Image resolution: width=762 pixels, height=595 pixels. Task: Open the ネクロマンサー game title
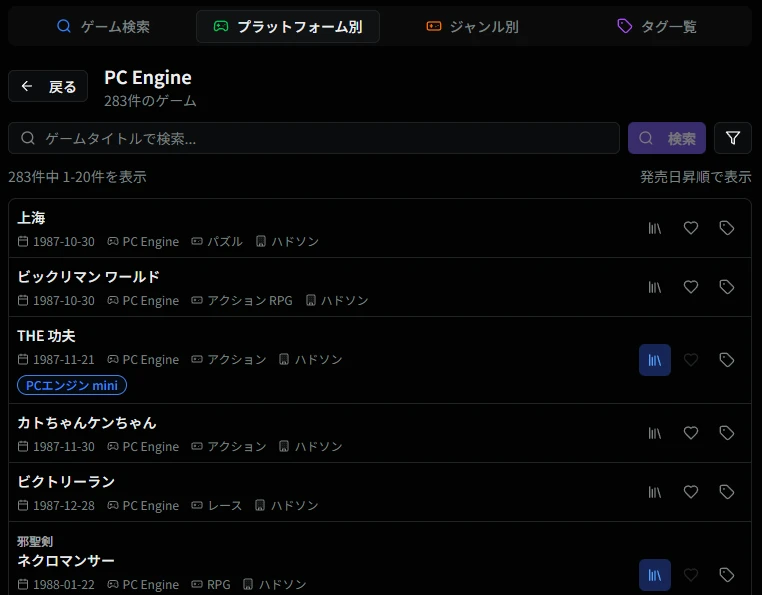pyautogui.click(x=66, y=561)
